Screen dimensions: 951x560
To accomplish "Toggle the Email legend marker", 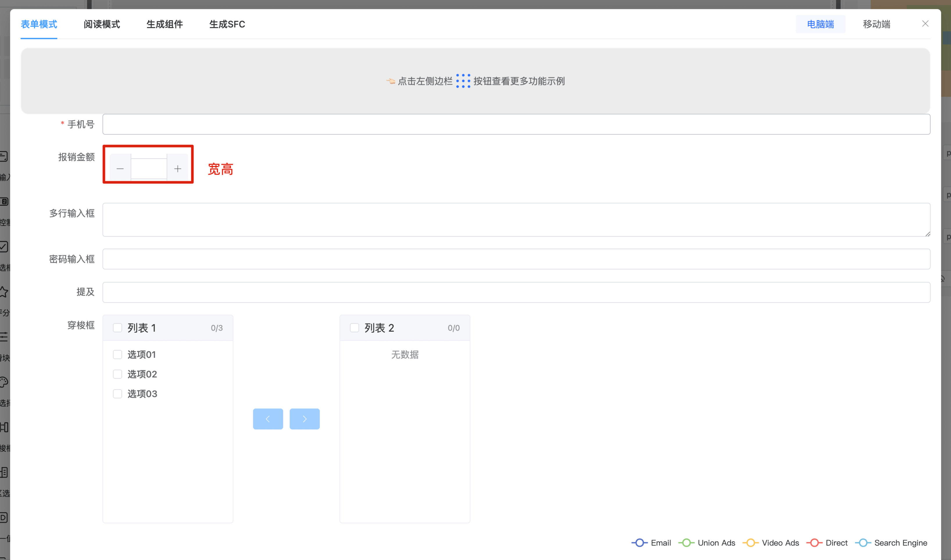I will point(639,543).
